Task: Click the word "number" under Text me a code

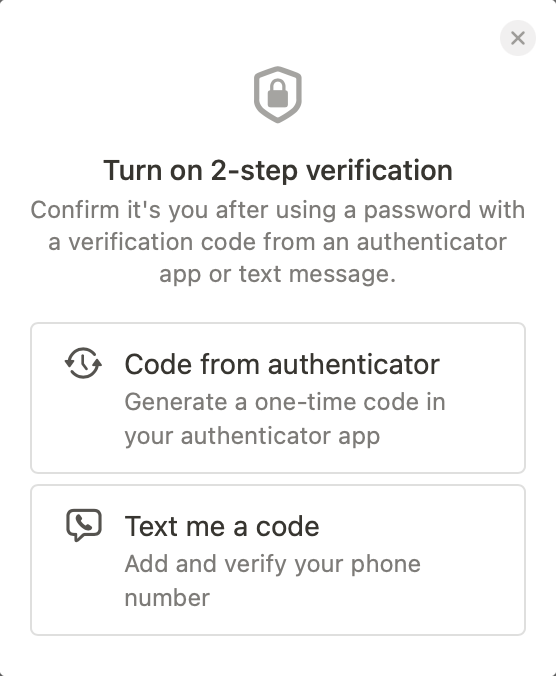Action: [x=167, y=598]
